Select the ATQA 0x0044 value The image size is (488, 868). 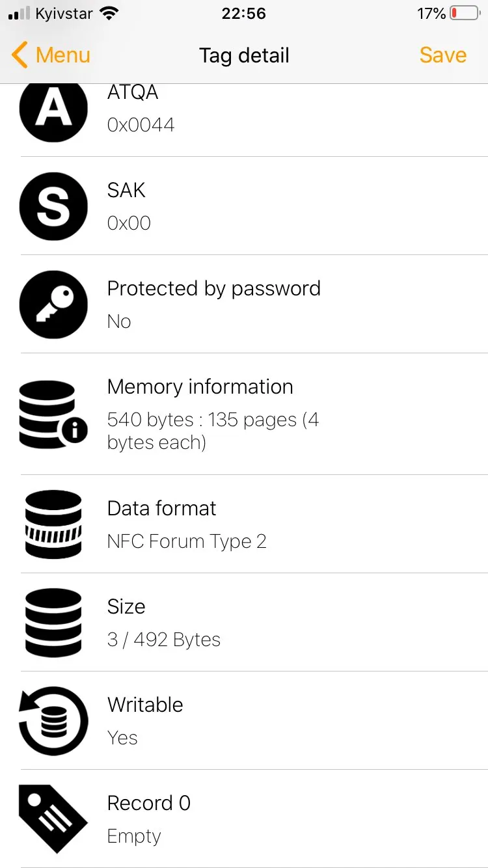click(x=141, y=124)
